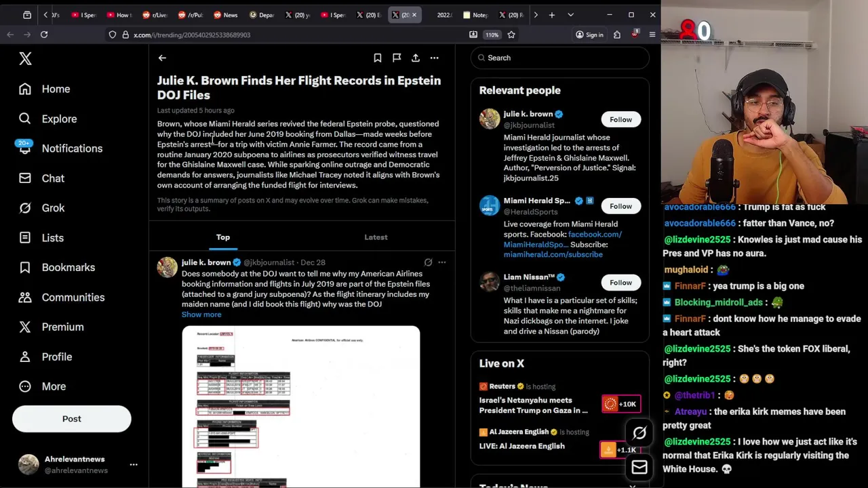The image size is (868, 488).
Task: Open the More menu in sidebar
Action: coord(42,386)
